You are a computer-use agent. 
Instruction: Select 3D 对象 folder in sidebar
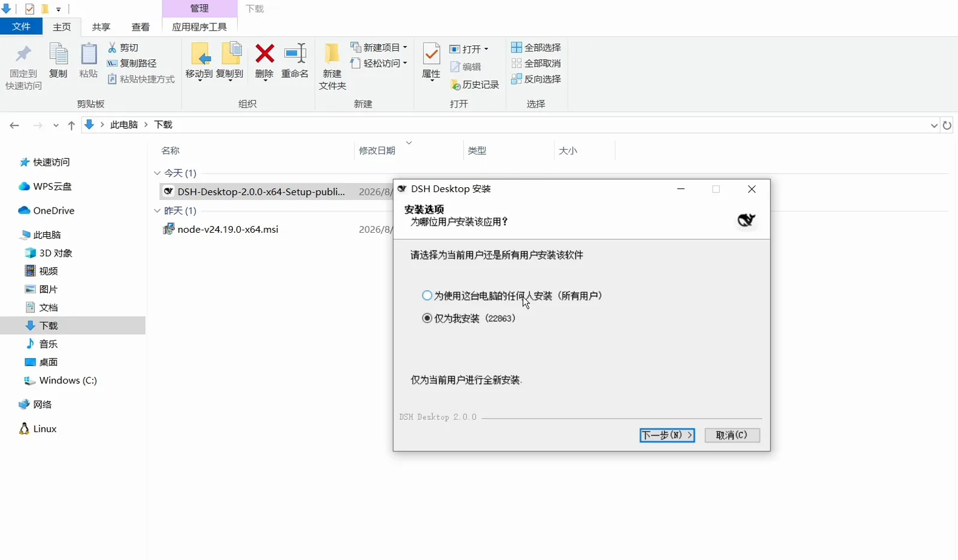(48, 253)
